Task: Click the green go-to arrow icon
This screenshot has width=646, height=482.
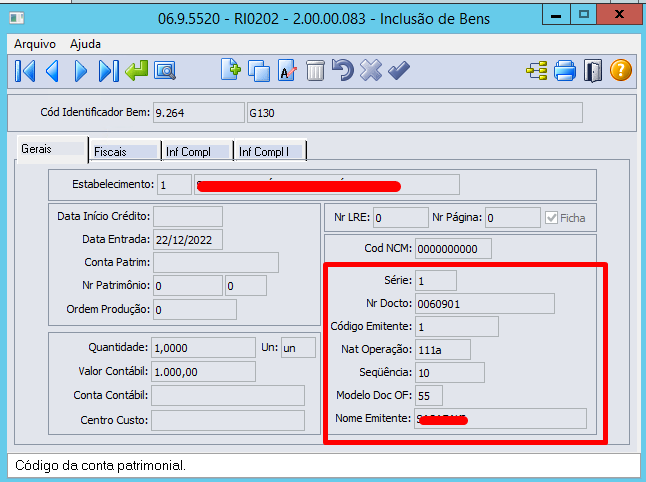Action: (x=137, y=71)
